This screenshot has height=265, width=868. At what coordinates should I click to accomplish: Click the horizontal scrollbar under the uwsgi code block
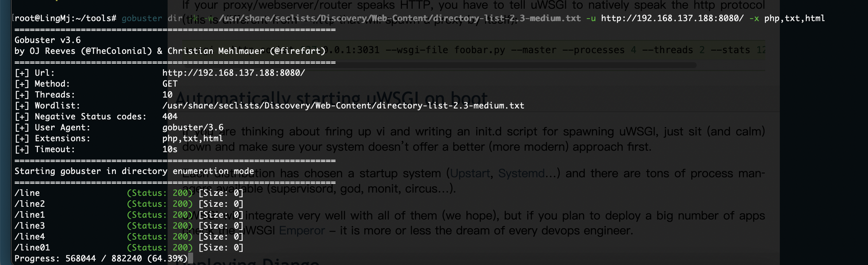[439, 65]
